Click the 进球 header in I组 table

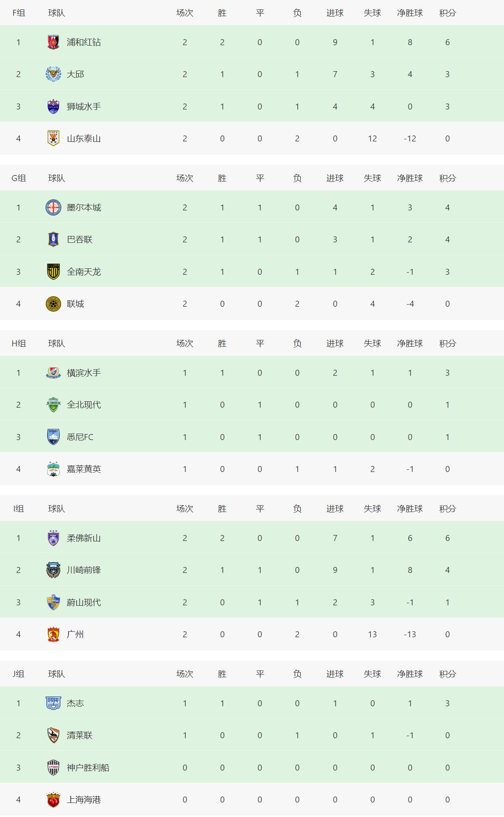(335, 509)
